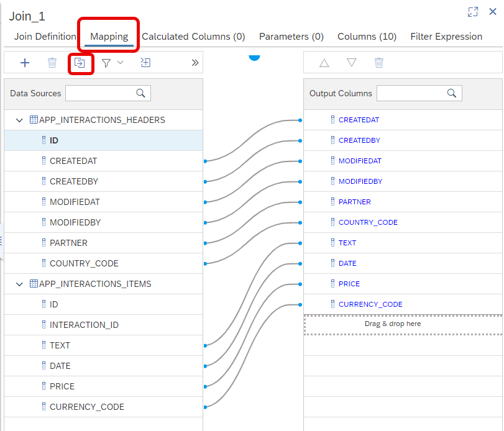
Task: Move output column up with triangle icon
Action: coord(324,63)
